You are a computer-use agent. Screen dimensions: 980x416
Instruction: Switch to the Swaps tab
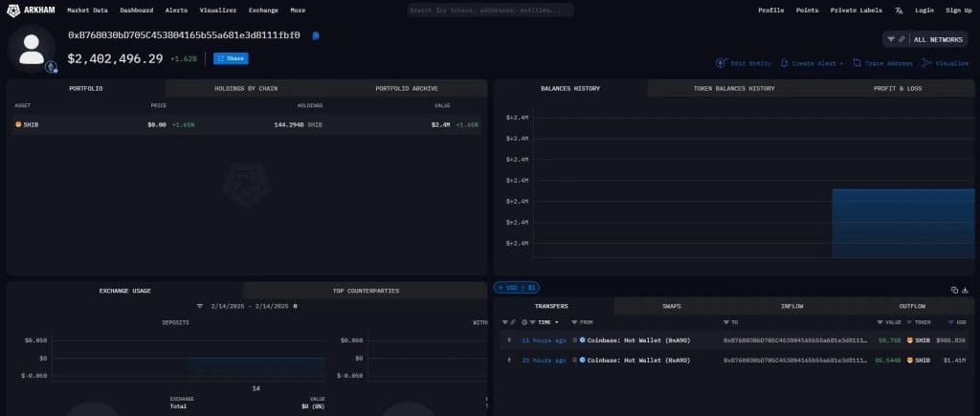pyautogui.click(x=672, y=306)
